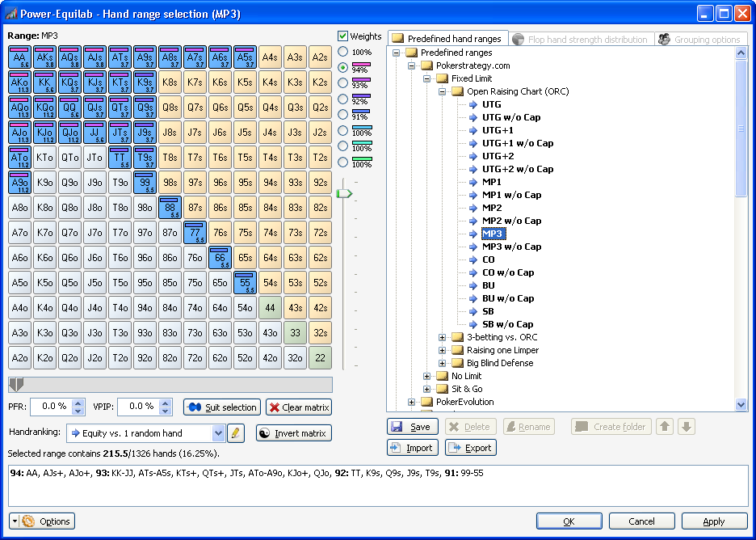Viewport: 756px width, 540px height.
Task: Select the SB w/o Cap range
Action: [x=508, y=324]
